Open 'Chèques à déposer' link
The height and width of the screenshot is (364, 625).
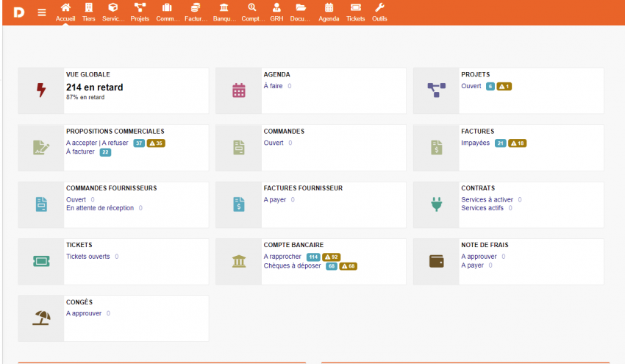292,265
